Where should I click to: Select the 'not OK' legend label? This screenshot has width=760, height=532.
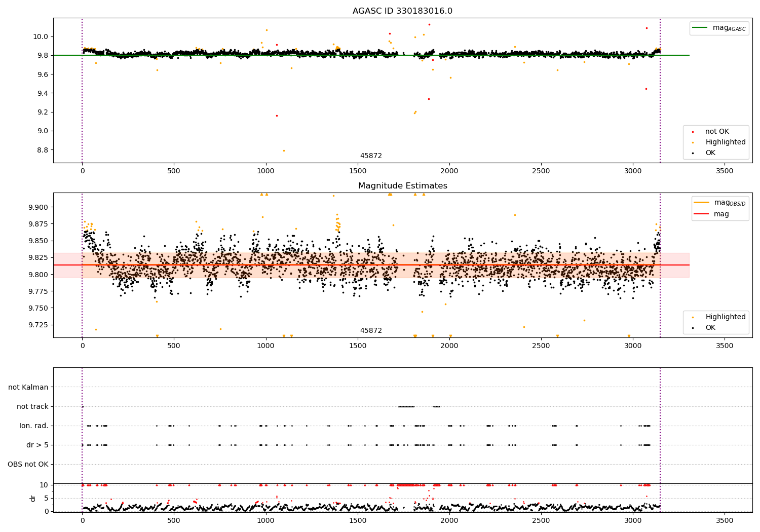click(x=717, y=132)
